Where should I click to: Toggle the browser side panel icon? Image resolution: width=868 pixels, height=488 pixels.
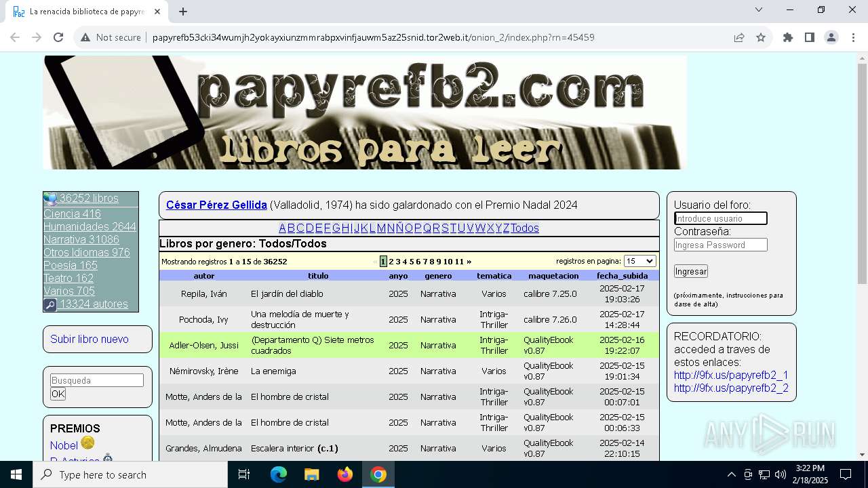(x=810, y=38)
